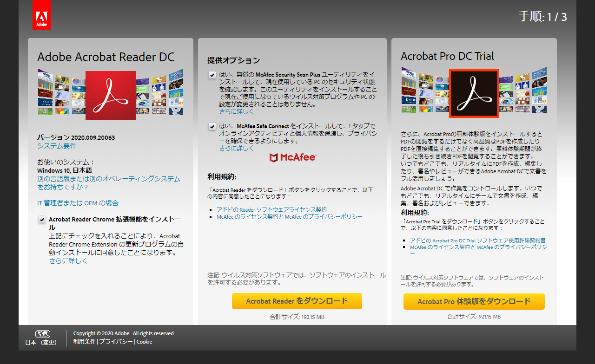Screen dimensions: 595x364
Task: Click the red Acrobat Reader DC icon
Action: (111, 95)
